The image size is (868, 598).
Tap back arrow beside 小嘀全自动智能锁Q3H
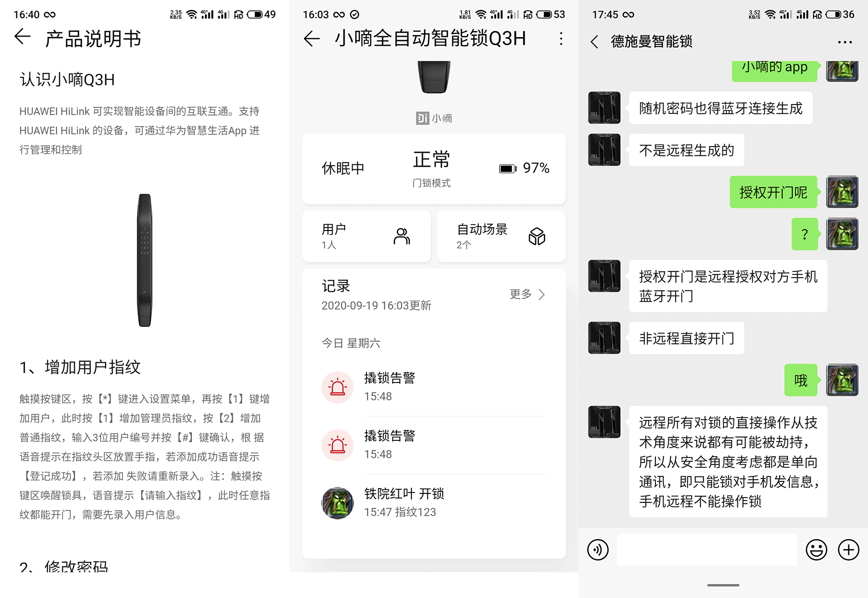(x=312, y=39)
